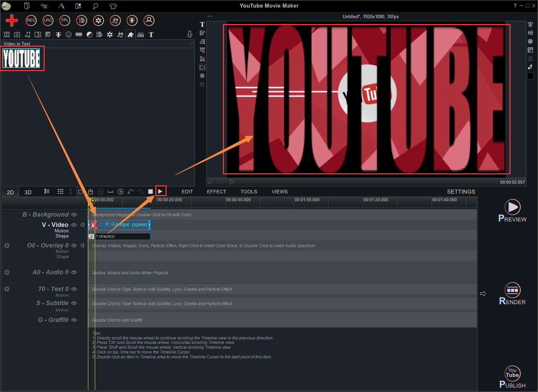Toggle visibility eye of A0 - Audio 0 track

tap(74, 272)
